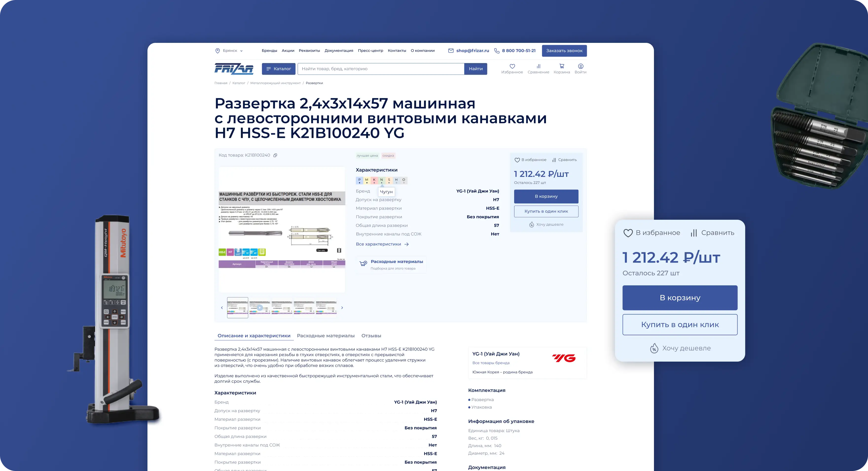The width and height of the screenshot is (868, 471).
Task: Click Войти account profile icon
Action: point(580,66)
